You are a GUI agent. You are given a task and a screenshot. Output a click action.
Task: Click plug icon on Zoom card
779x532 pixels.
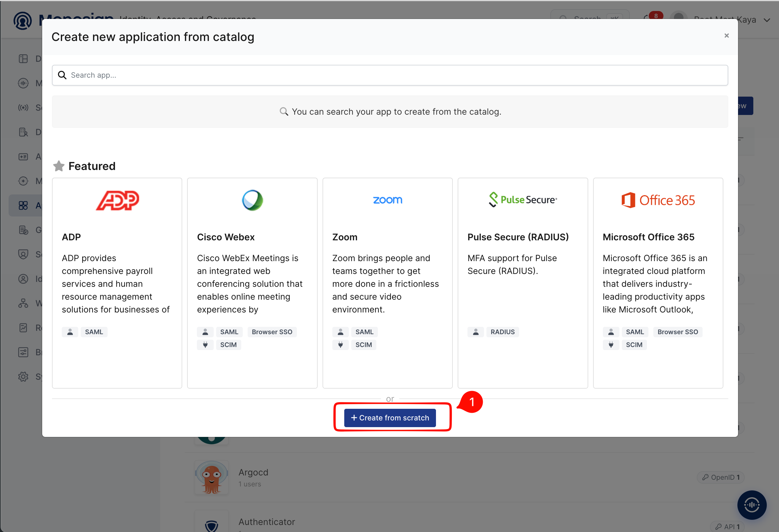(340, 345)
